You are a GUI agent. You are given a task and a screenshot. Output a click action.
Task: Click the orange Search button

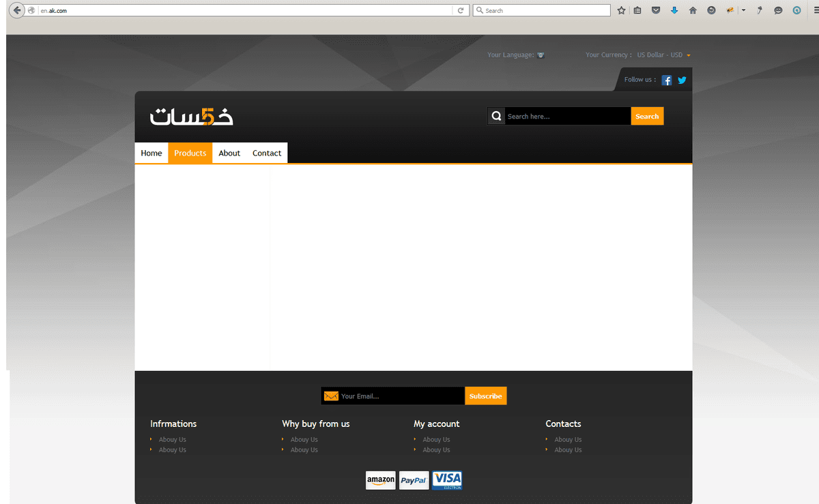click(x=647, y=116)
